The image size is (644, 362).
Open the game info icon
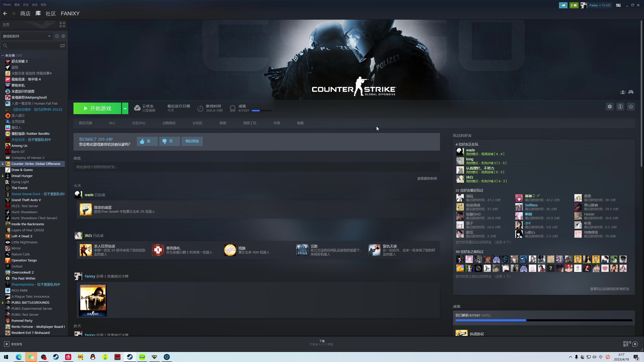tap(620, 107)
